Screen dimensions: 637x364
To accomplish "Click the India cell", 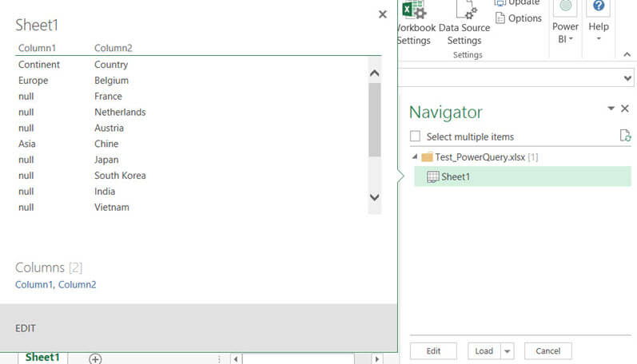I will point(105,191).
